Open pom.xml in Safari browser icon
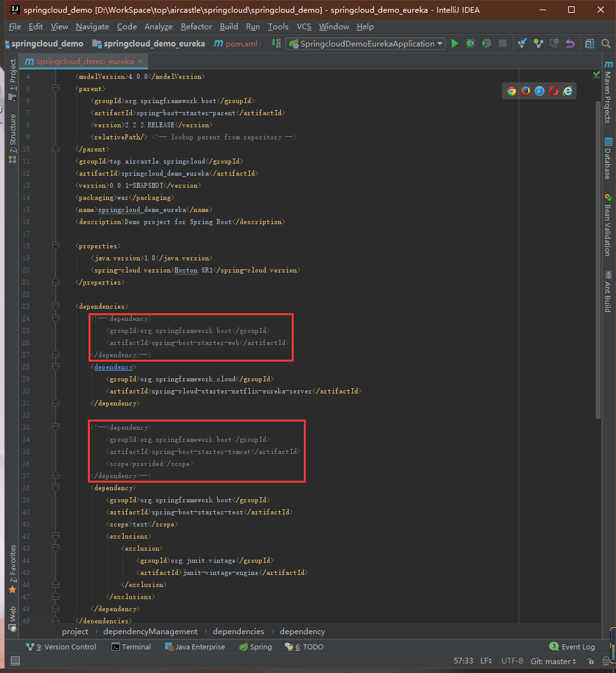 (540, 91)
